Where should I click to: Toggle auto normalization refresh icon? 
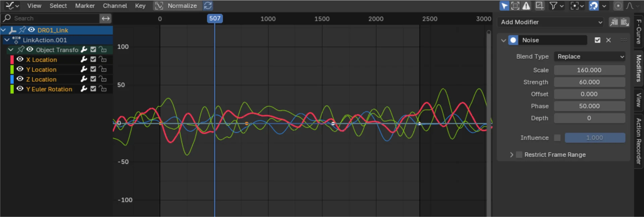tap(208, 6)
